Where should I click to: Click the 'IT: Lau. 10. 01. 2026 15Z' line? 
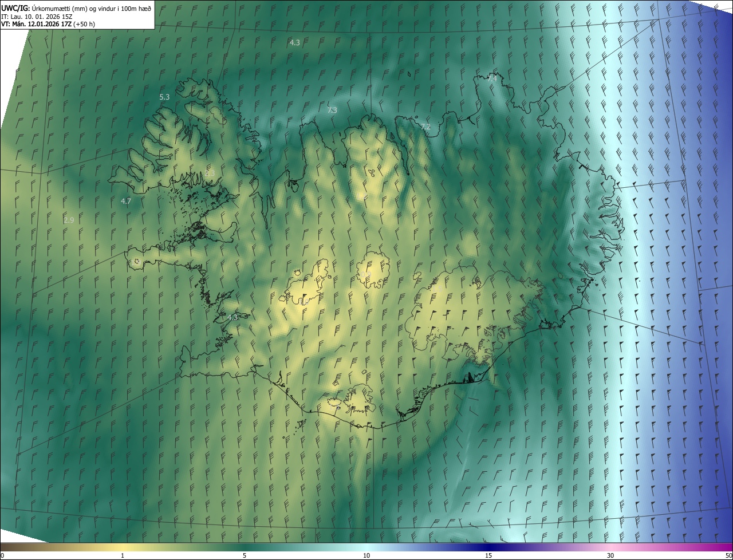37,17
